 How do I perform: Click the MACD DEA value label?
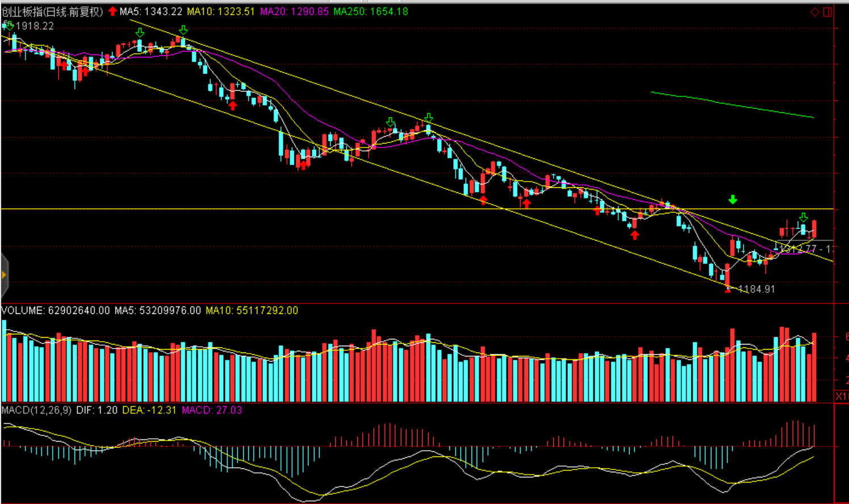[149, 410]
